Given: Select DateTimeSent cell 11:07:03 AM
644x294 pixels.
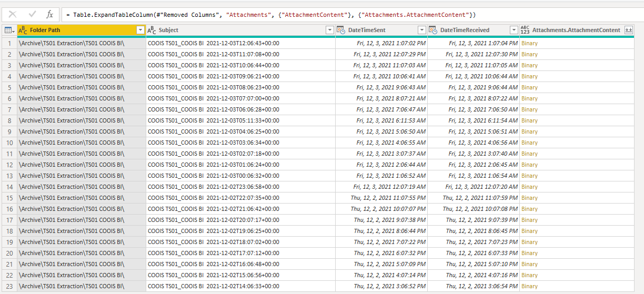Looking at the screenshot, I should tap(381, 66).
